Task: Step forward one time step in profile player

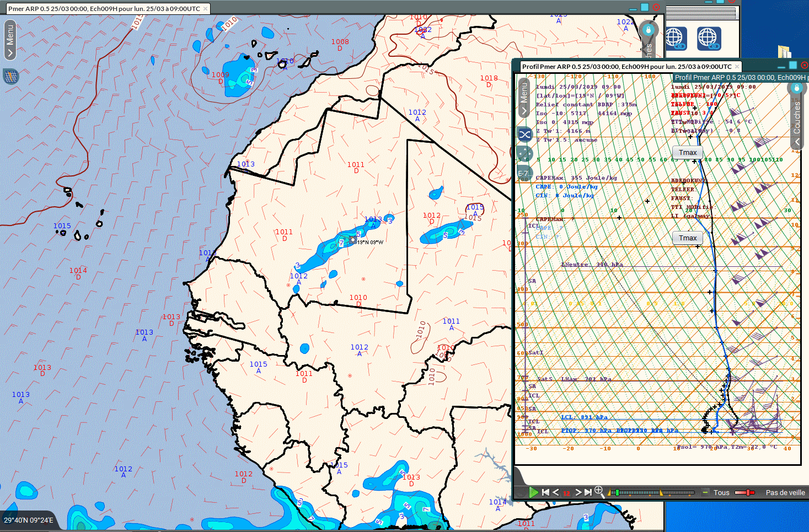Action: [578, 492]
